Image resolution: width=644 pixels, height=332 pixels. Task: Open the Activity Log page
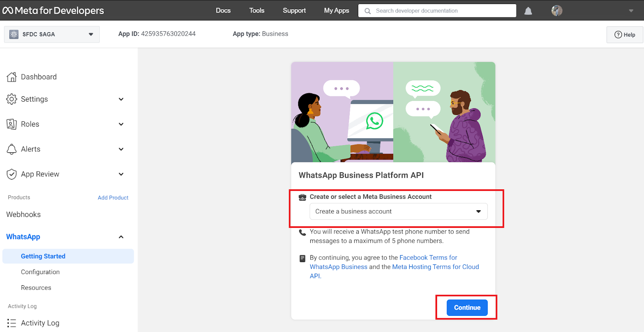tap(40, 323)
